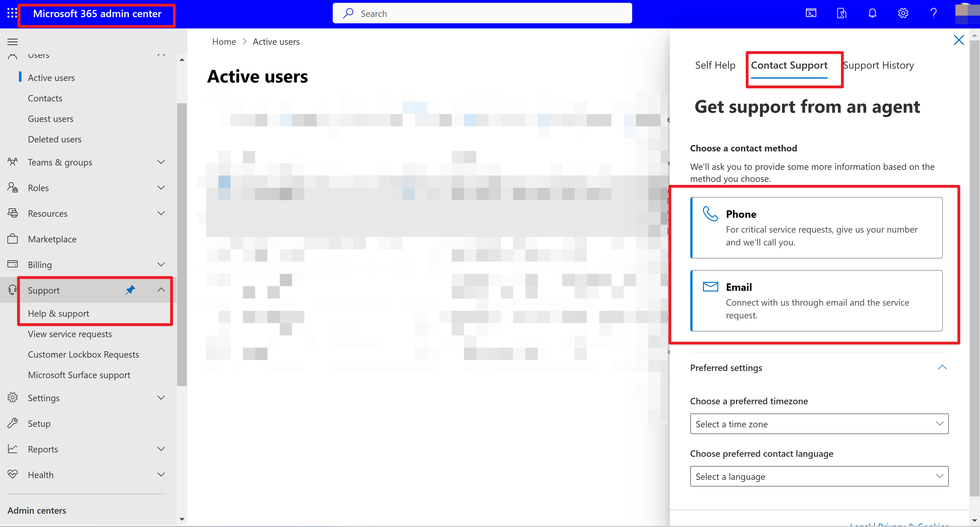Open the app launcher waffle icon
This screenshot has width=980, height=527.
[x=12, y=13]
